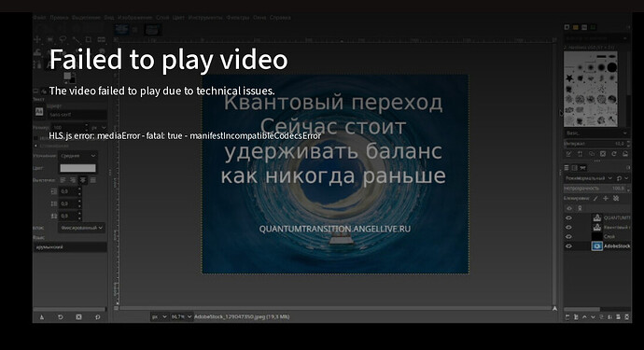
Task: Open the Hinting dropdown set to Средняя
Action: click(x=77, y=156)
